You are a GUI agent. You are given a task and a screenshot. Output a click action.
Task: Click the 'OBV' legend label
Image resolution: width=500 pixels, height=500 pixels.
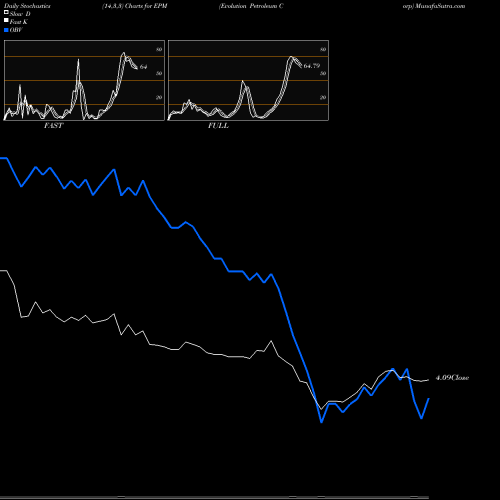(x=16, y=30)
